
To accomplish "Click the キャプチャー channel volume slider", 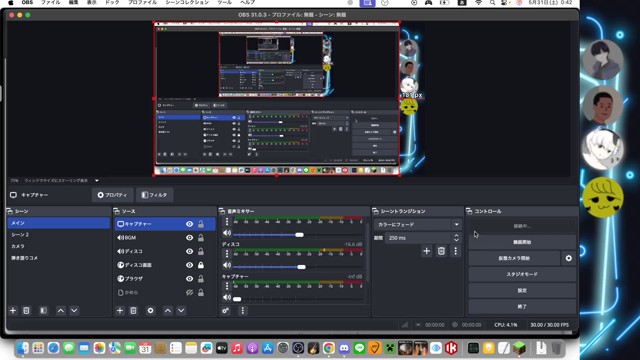I will (x=298, y=299).
